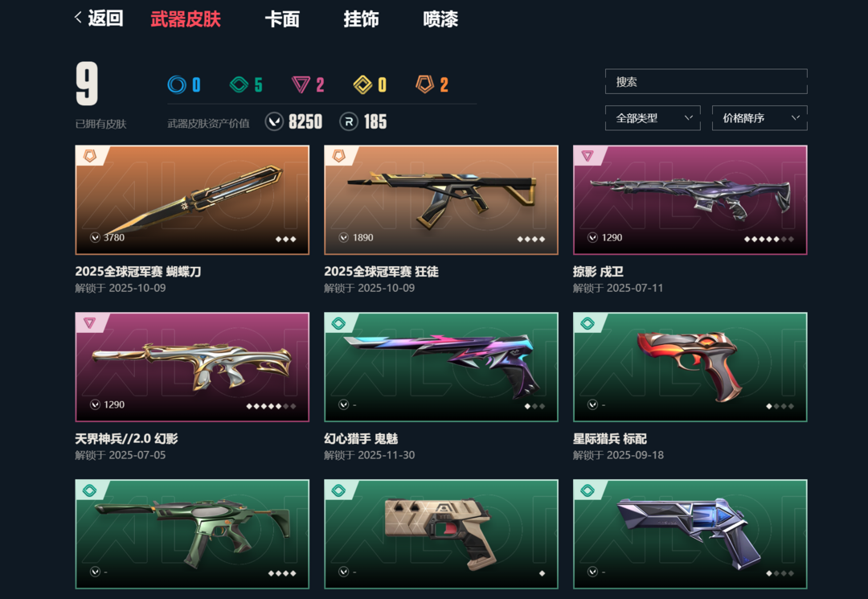Open the 全部类型 type filter dropdown
This screenshot has height=599, width=868.
[x=653, y=118]
